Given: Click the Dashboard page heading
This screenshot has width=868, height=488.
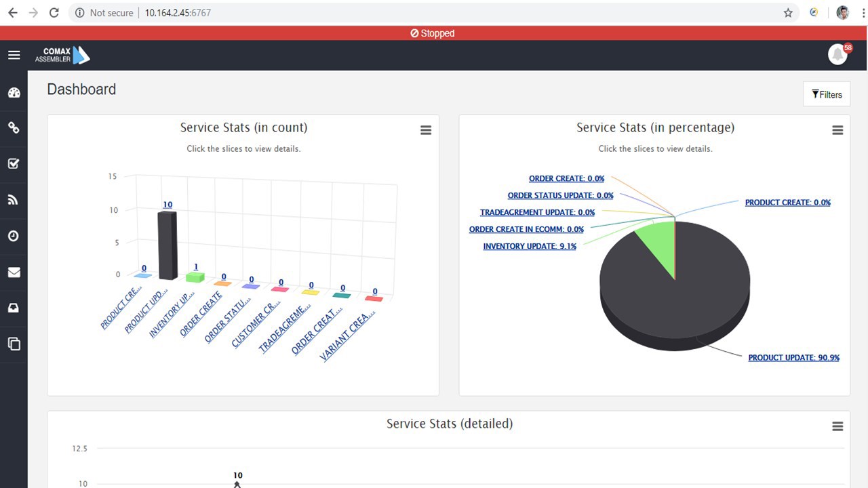Looking at the screenshot, I should click(x=81, y=89).
